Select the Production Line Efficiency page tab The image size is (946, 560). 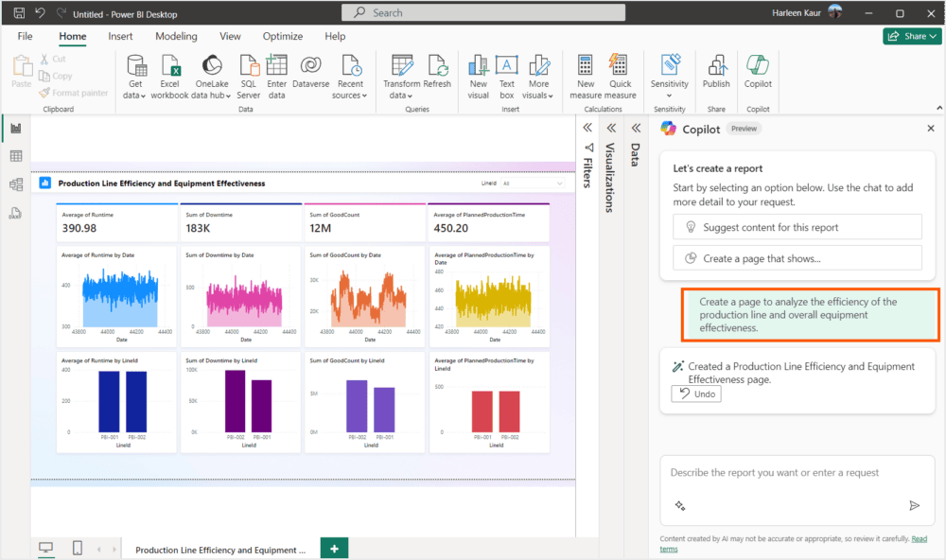pyautogui.click(x=220, y=550)
